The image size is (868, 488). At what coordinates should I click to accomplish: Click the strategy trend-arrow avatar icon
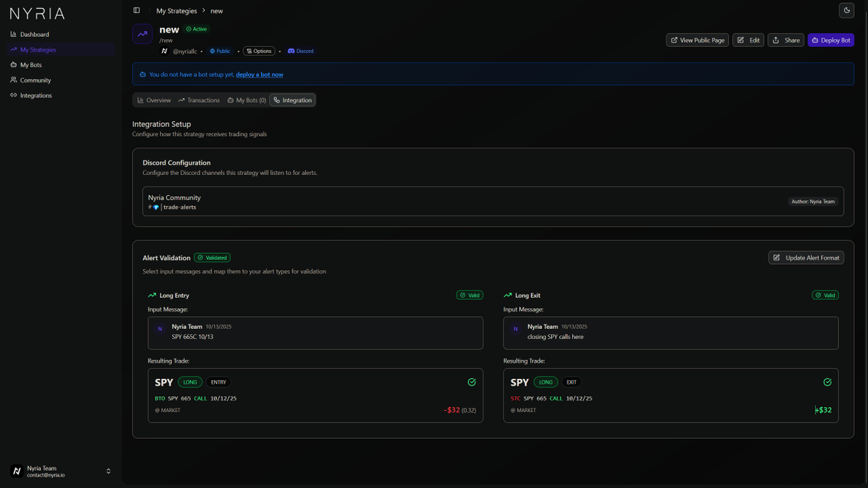coord(142,34)
